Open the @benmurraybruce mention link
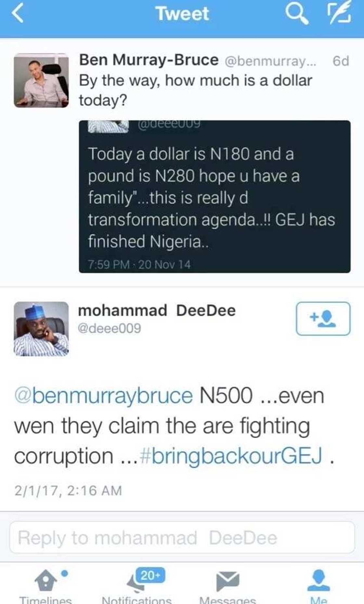 click(x=104, y=396)
